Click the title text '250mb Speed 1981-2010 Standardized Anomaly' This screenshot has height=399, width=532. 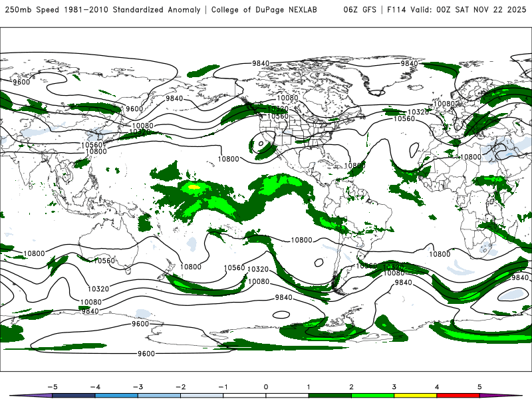[x=102, y=9]
